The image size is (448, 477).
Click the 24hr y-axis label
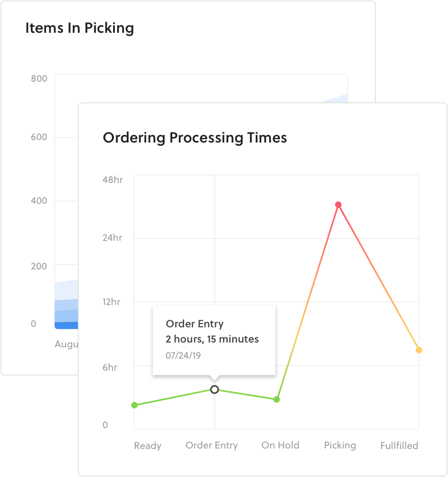point(112,238)
